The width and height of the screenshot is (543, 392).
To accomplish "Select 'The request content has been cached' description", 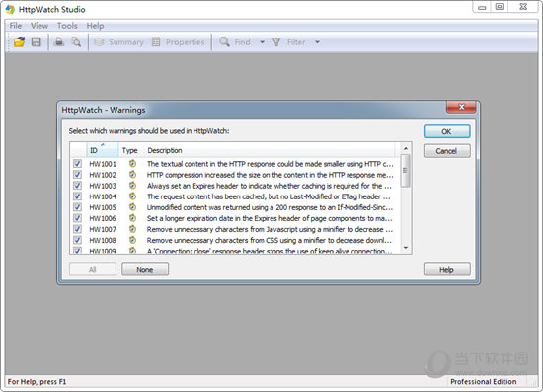I will (x=269, y=196).
